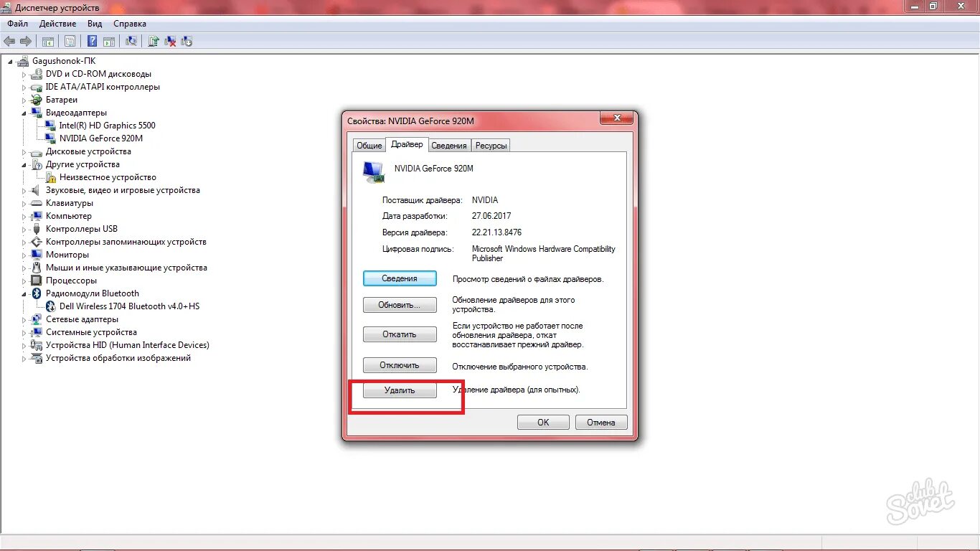The width and height of the screenshot is (980, 551).
Task: Click the Контроллеры USB category icon
Action: (x=37, y=229)
